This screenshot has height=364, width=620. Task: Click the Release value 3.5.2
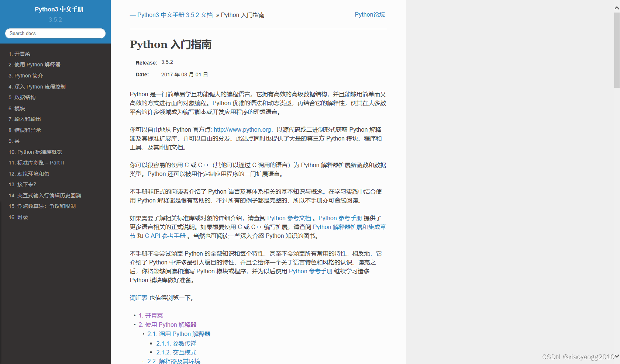tap(167, 62)
